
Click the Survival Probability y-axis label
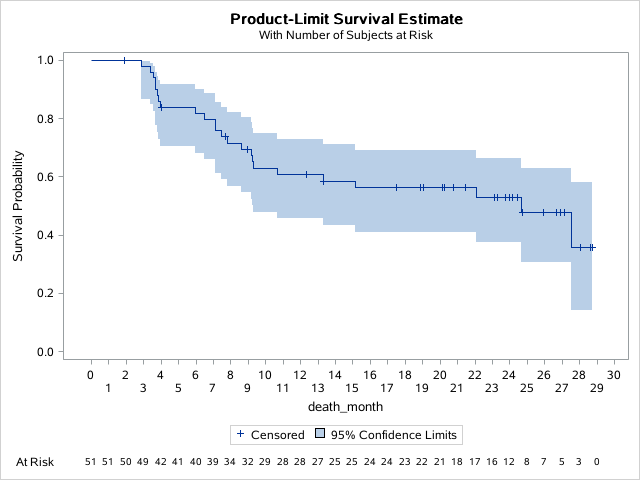tap(18, 208)
